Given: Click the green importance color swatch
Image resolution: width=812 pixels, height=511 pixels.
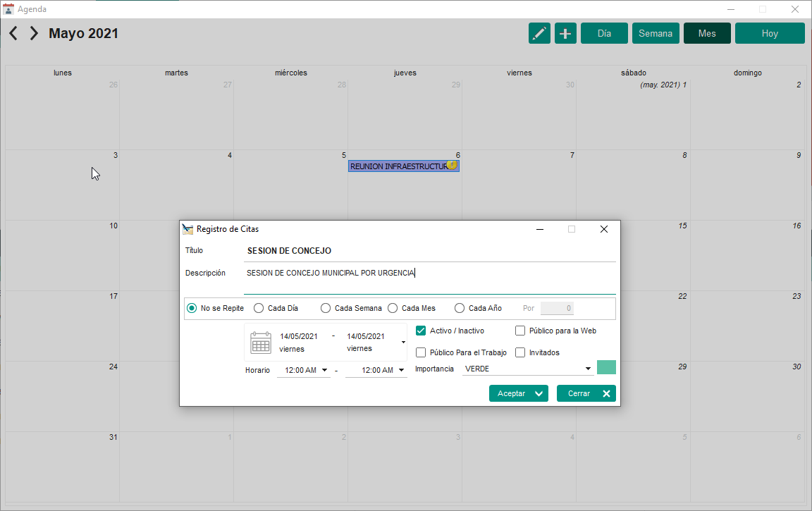Looking at the screenshot, I should 606,367.
